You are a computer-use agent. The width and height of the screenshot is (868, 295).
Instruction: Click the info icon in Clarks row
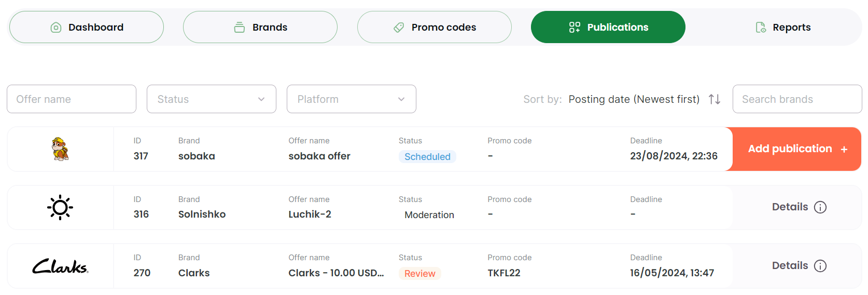[820, 266]
